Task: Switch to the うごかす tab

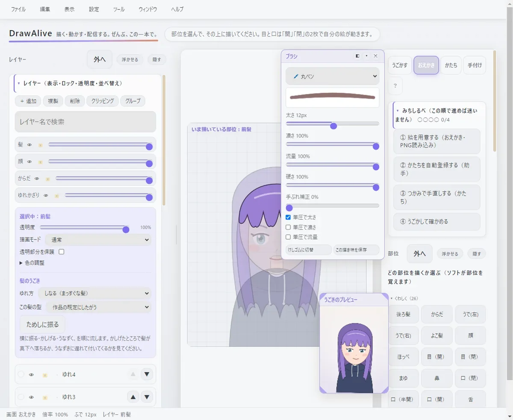Action: point(400,65)
